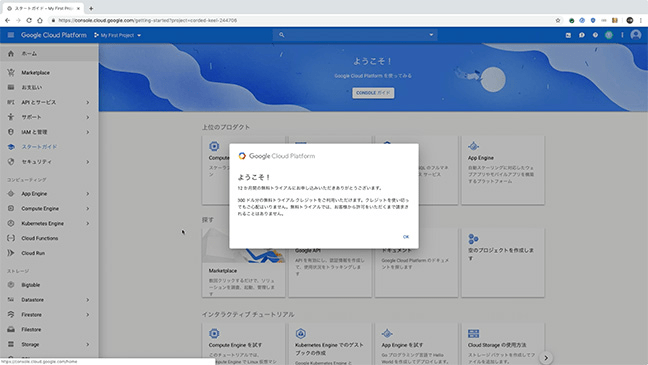Expand Storage submenu chevron
The image size is (648, 365).
pyautogui.click(x=88, y=344)
